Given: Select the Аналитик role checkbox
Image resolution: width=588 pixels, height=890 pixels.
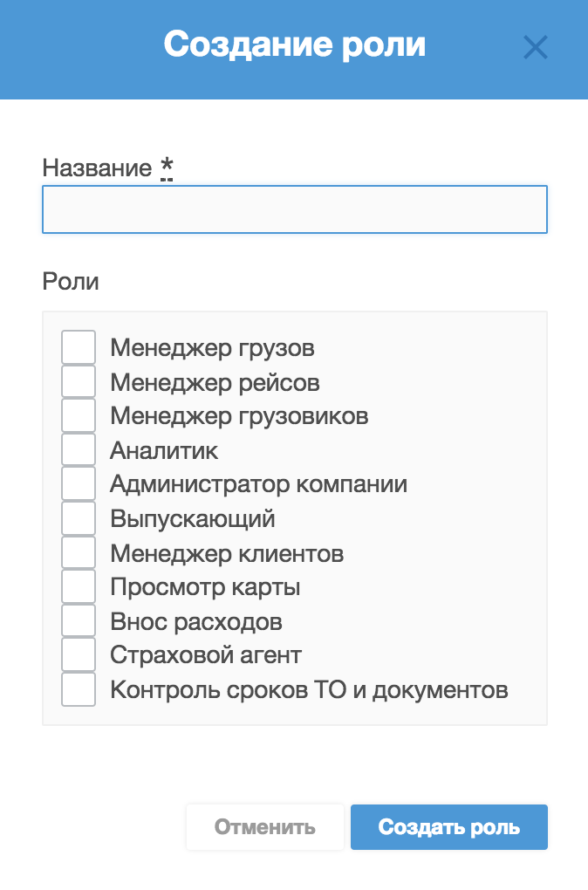Looking at the screenshot, I should tap(79, 450).
